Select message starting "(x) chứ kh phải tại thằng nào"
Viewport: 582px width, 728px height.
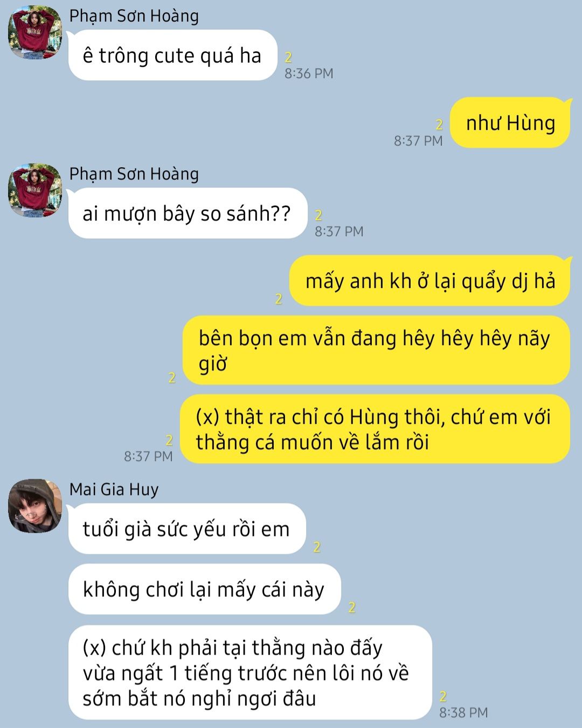250,672
